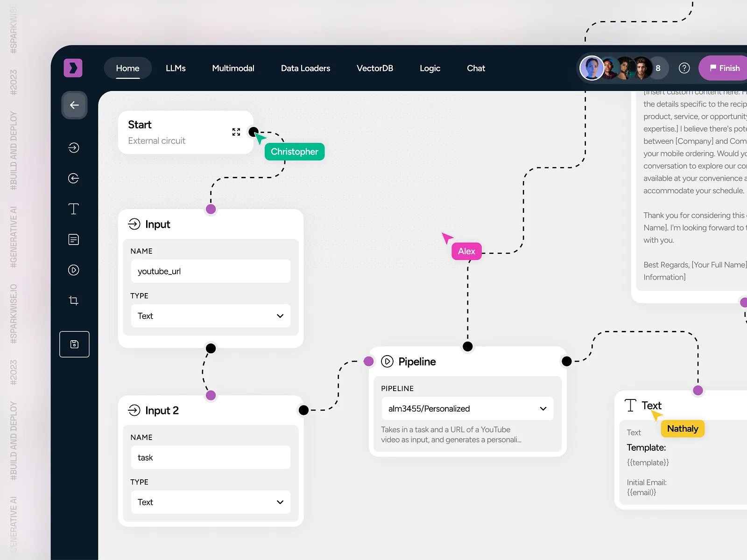Open the Data Loaders tab
Image resolution: width=747 pixels, height=560 pixels.
coord(305,68)
